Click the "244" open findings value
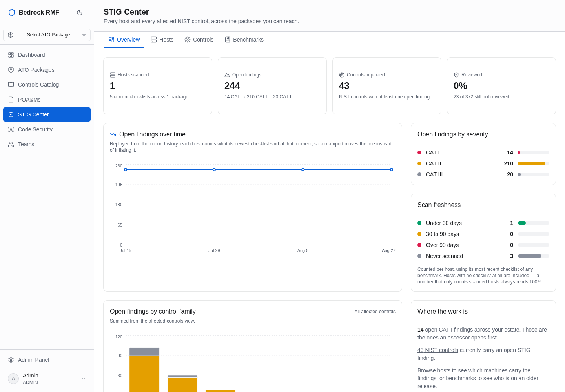Screen dimensions: 565x392 point(232,86)
